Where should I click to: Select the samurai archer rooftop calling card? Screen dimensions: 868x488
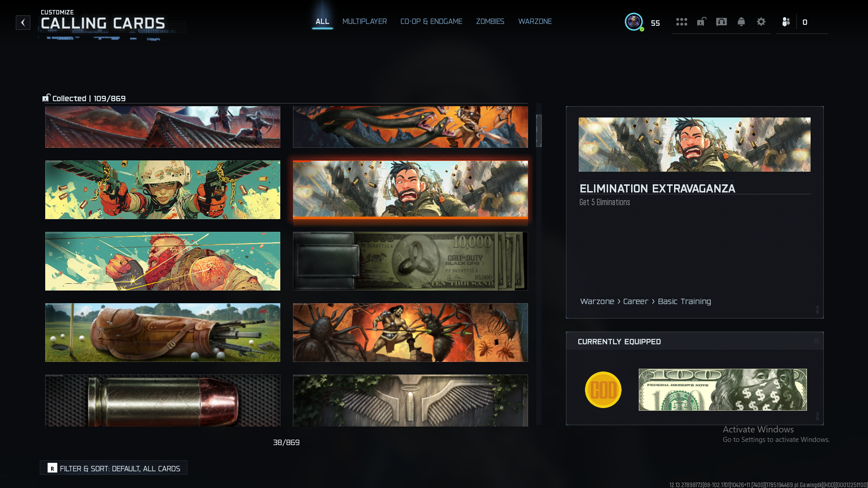click(163, 127)
